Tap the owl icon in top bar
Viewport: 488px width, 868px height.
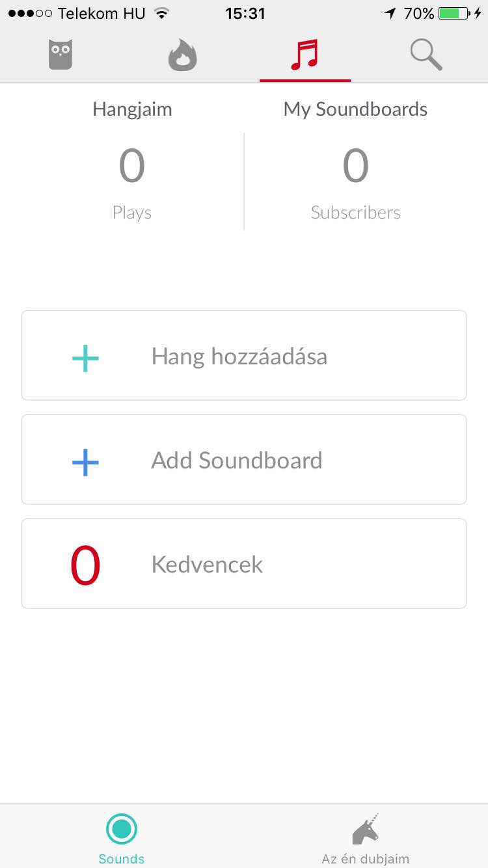coord(61,55)
